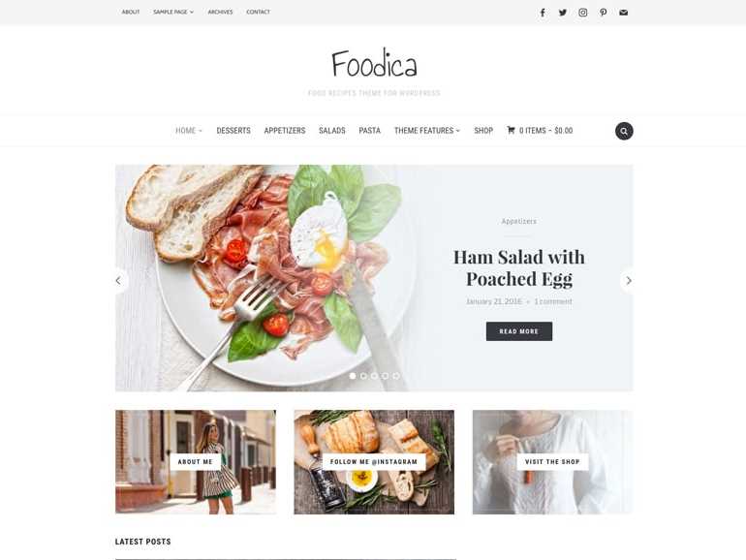This screenshot has width=746, height=560.
Task: Open the Instagram social icon
Action: (583, 13)
